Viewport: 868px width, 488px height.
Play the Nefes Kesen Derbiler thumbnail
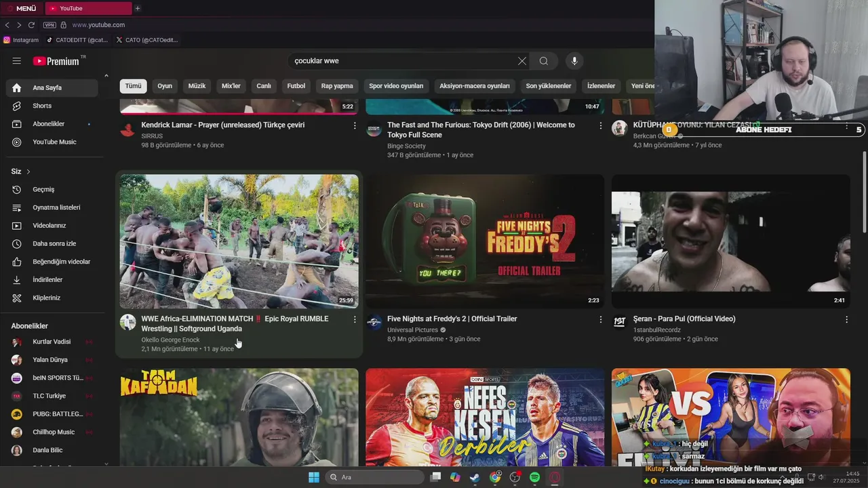tap(485, 417)
